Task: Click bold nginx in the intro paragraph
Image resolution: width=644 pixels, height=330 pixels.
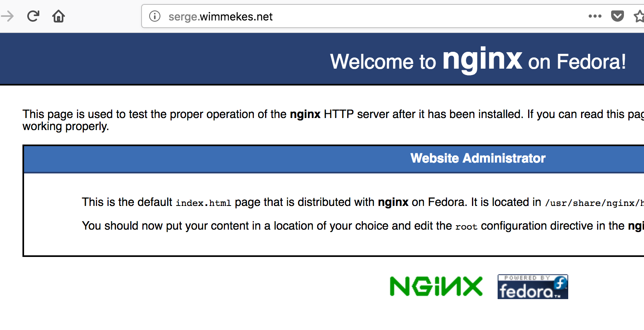Action: pyautogui.click(x=305, y=114)
